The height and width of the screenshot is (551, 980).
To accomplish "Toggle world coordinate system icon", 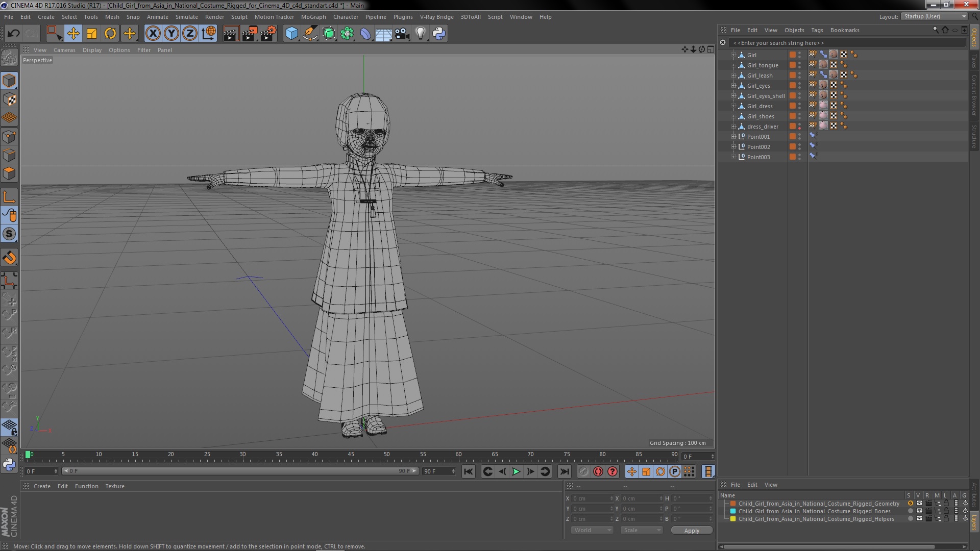I will pos(209,34).
